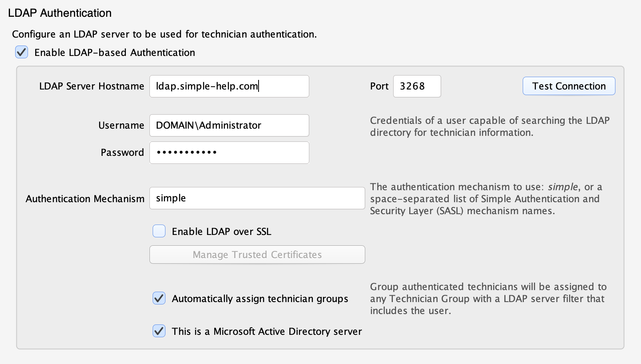This screenshot has height=364, width=641.
Task: Click the technician authentication description text
Action: point(164,34)
